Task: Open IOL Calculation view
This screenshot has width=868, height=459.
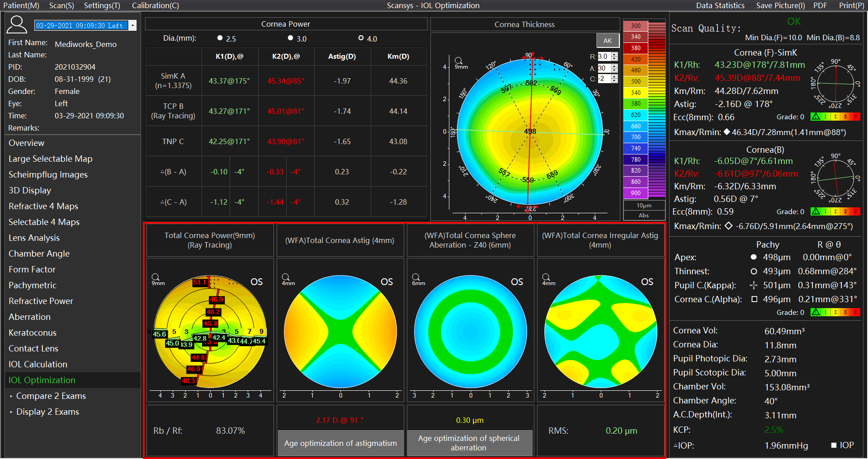Action: tap(73, 364)
